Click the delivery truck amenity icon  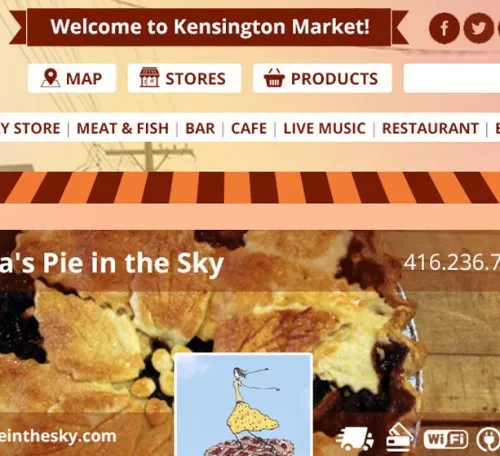(x=355, y=439)
